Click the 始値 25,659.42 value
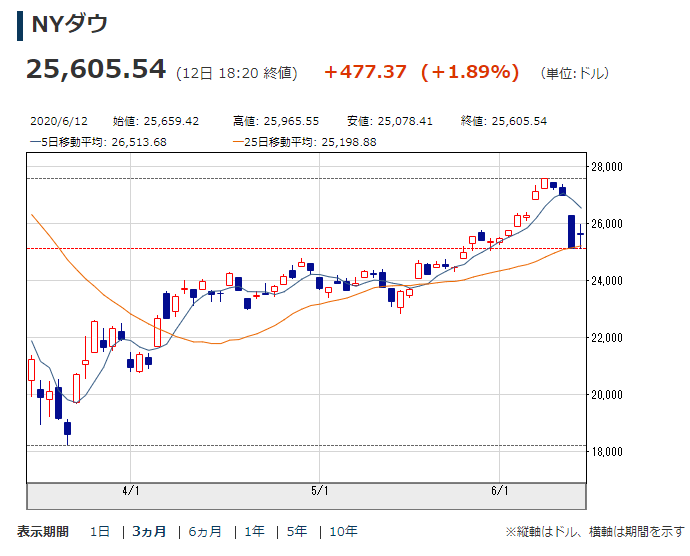Image resolution: width=690 pixels, height=556 pixels. pos(170,121)
